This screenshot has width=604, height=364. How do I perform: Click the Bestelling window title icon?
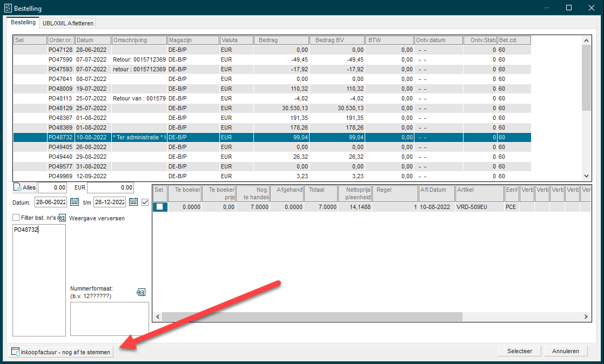(x=8, y=8)
